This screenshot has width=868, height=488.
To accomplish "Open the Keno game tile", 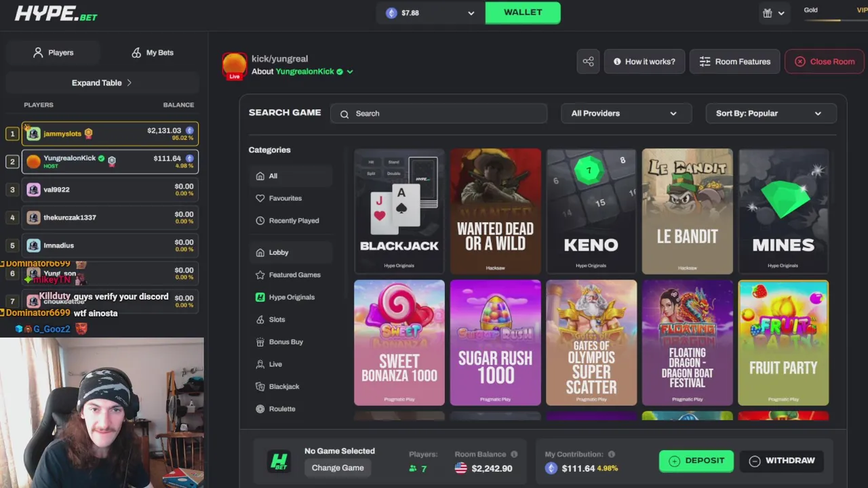I will coord(591,211).
